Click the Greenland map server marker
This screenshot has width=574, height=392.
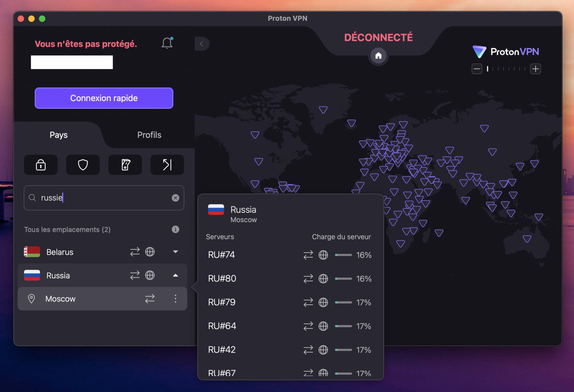coord(323,110)
